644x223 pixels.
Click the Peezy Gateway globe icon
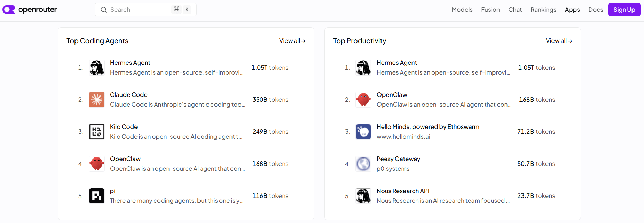point(363,164)
